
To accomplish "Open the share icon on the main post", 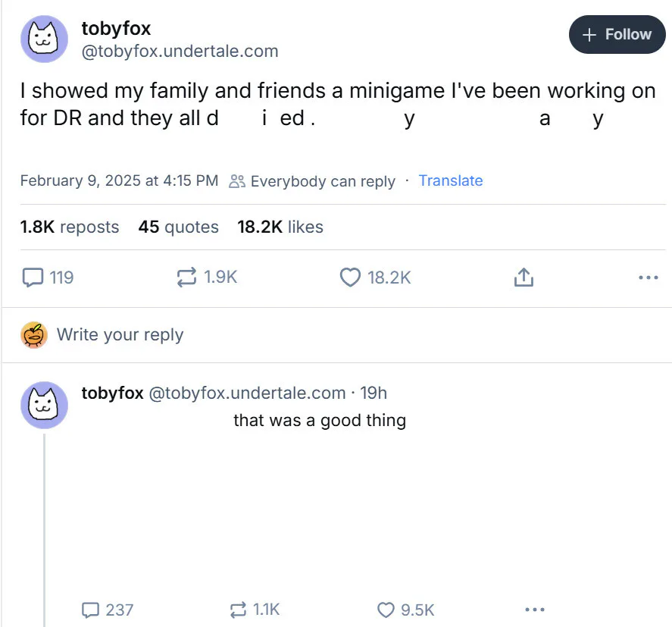I will 524,277.
